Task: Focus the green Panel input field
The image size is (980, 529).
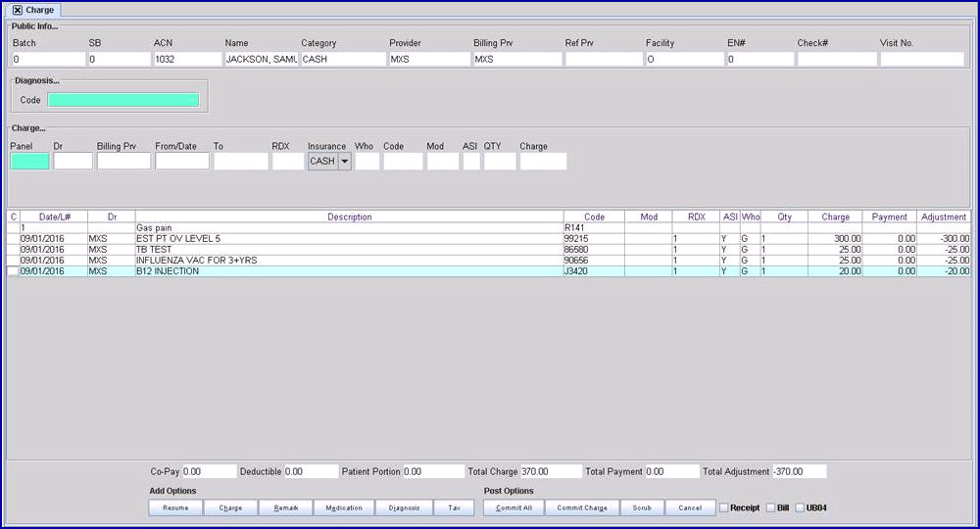Action: (x=29, y=161)
